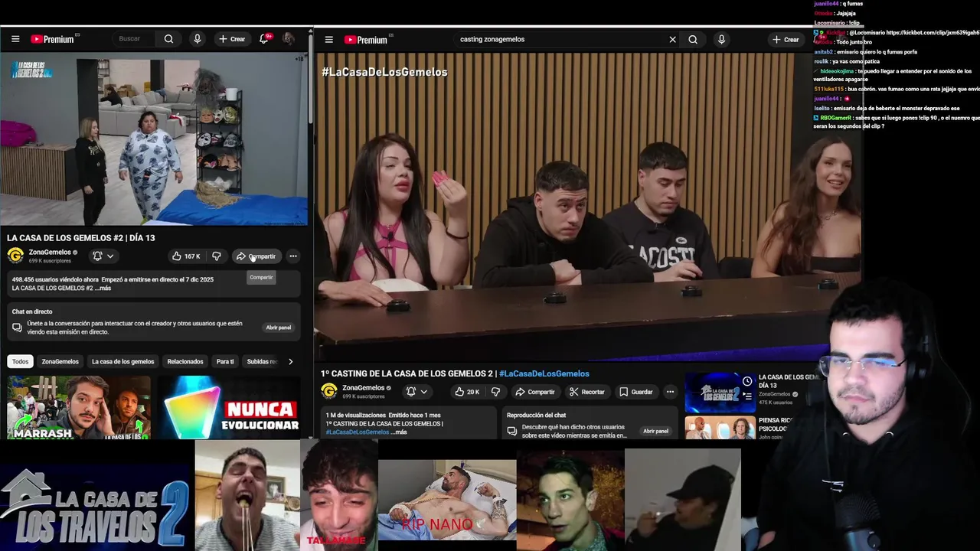Open notification bell dropdown under DÍA 13 video

coord(103,256)
